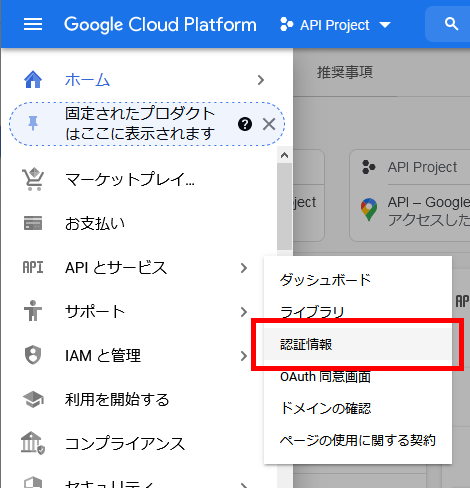Open マーケットプレイ... menu item
470x488 pixels.
click(130, 180)
